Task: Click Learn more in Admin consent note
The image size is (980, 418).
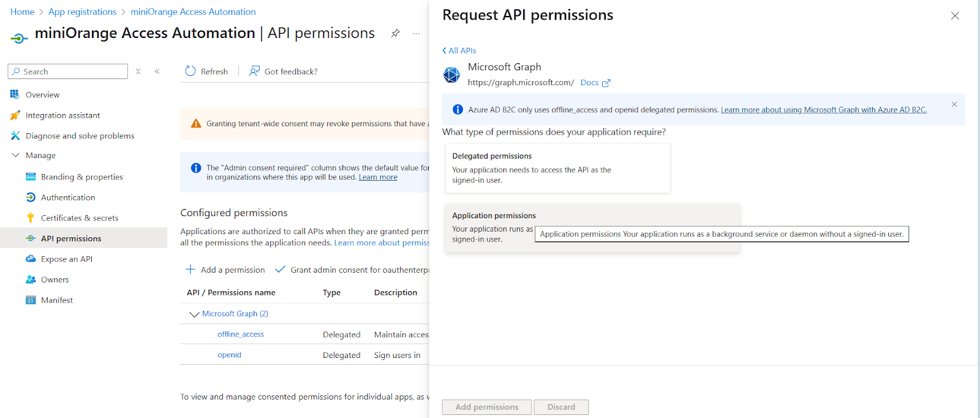Action: 378,177
